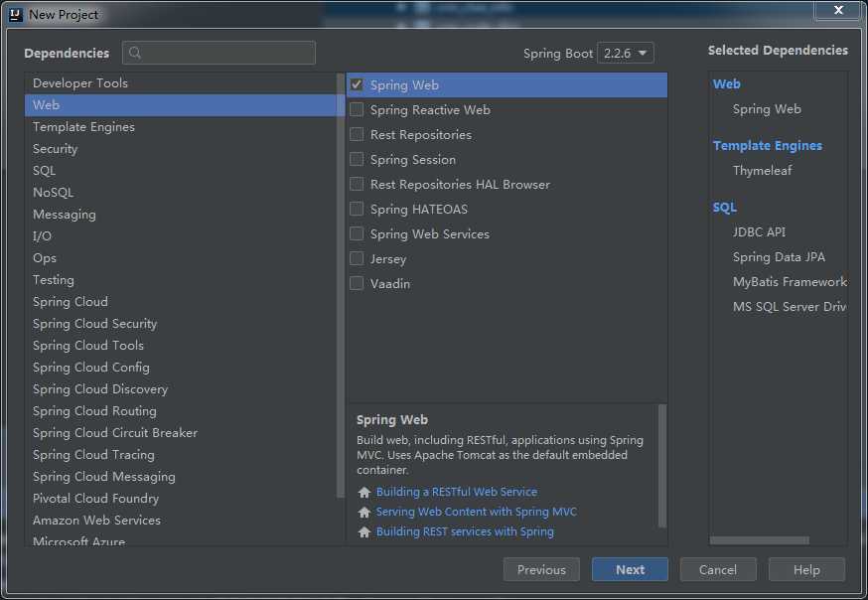Select Spring Cloud Messaging category
868x600 pixels.
181,477
